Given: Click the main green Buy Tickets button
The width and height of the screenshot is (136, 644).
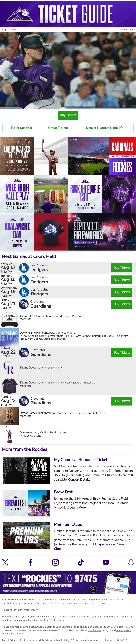Looking at the screenshot, I should pyautogui.click(x=68, y=115).
